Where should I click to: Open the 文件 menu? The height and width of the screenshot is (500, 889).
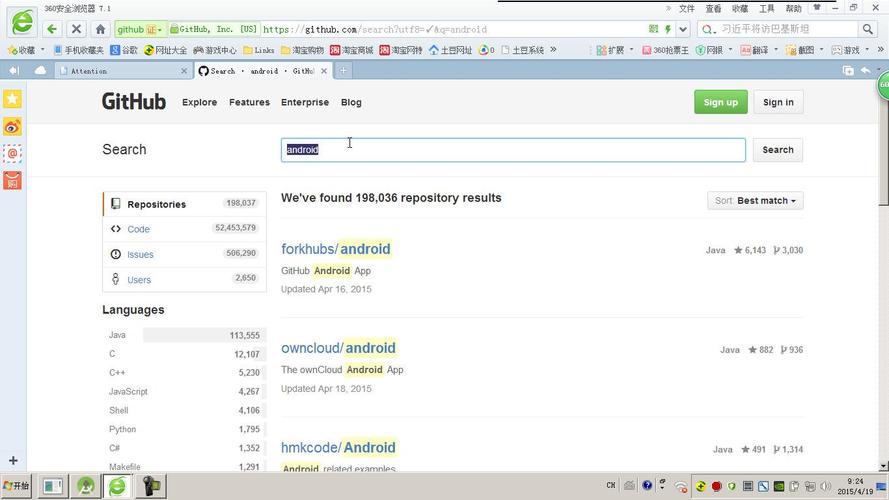687,9
